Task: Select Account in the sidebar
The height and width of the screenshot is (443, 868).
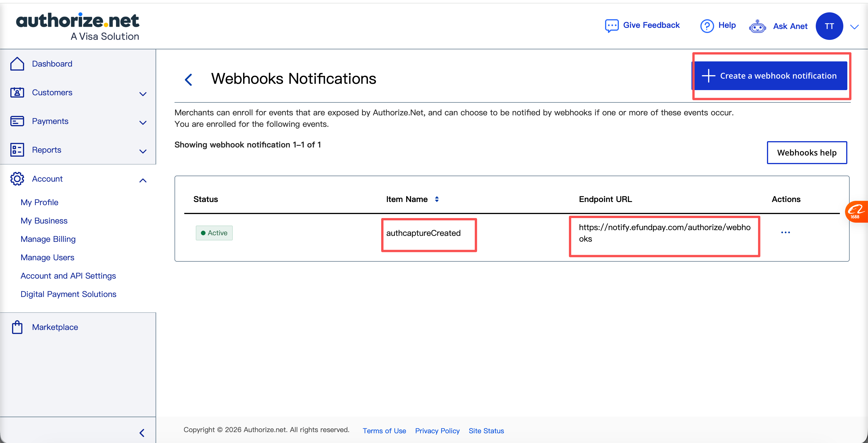Action: (x=47, y=179)
